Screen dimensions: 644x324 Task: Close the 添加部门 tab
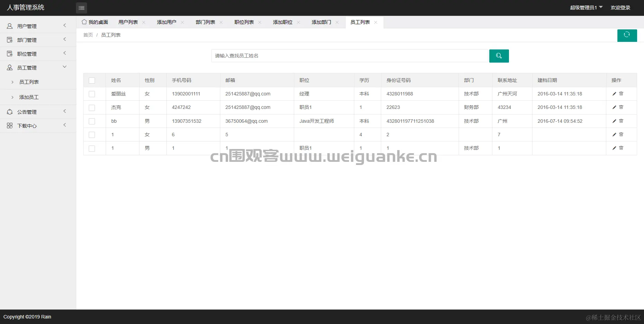[337, 22]
